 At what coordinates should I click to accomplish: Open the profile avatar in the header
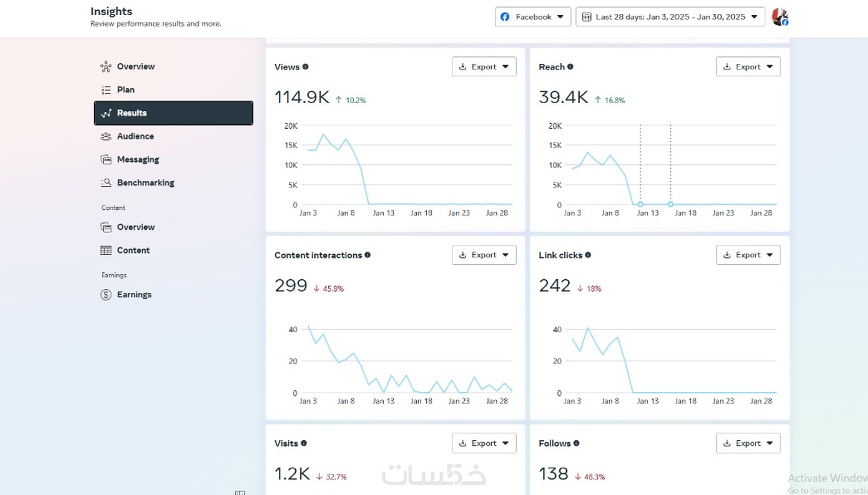(x=780, y=17)
